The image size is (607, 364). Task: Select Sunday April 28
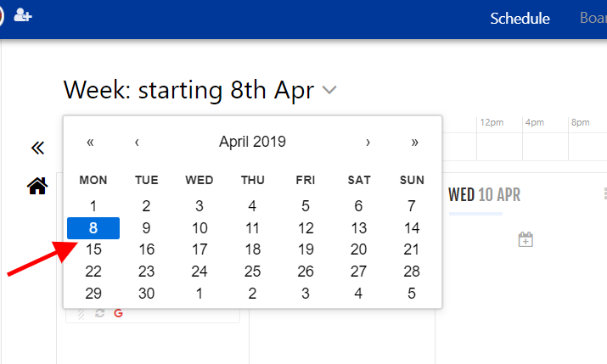pos(412,272)
